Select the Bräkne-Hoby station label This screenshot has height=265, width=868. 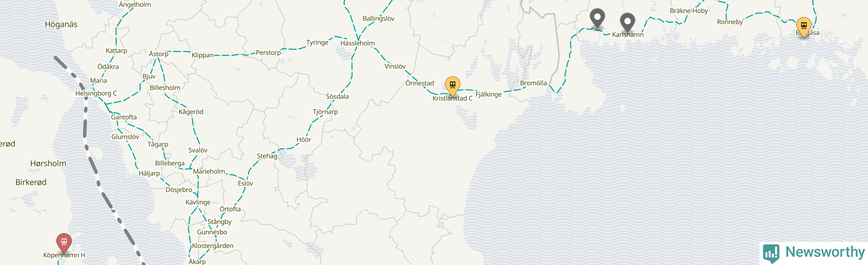[x=689, y=11]
